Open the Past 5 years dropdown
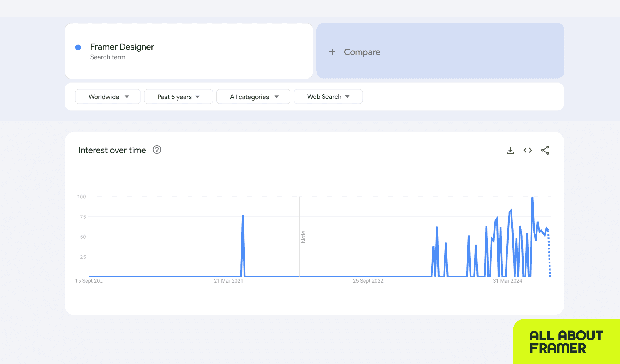Viewport: 620px width, 364px height. [x=179, y=97]
